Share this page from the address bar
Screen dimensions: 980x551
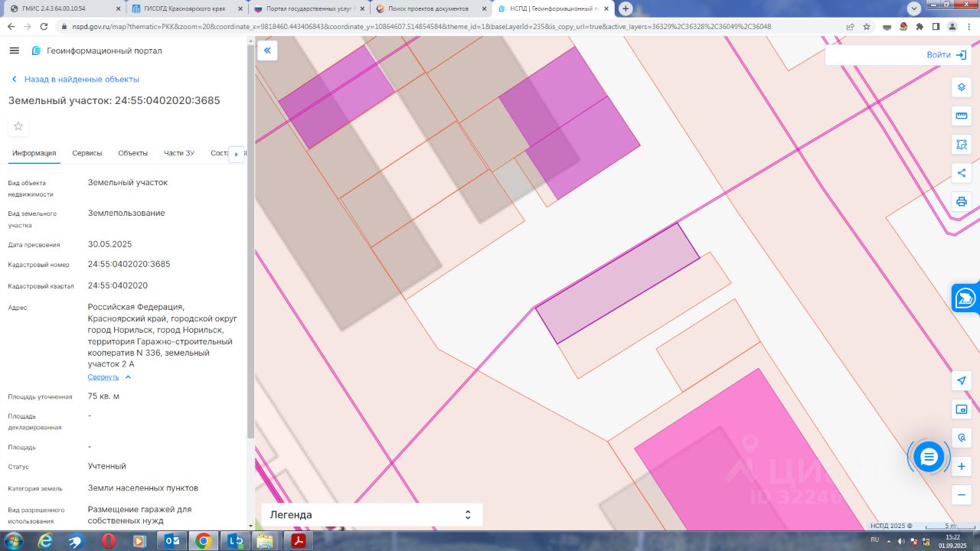coord(850,26)
